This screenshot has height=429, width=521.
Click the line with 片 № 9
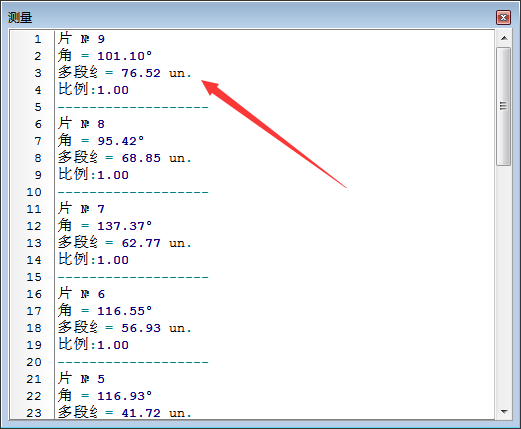pos(81,39)
